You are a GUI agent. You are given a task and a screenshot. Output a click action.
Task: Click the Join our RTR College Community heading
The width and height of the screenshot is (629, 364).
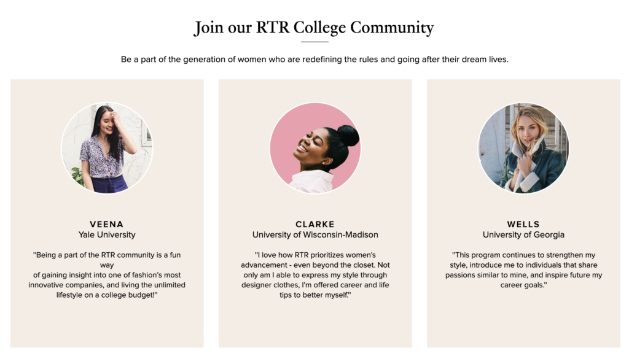pos(314,27)
